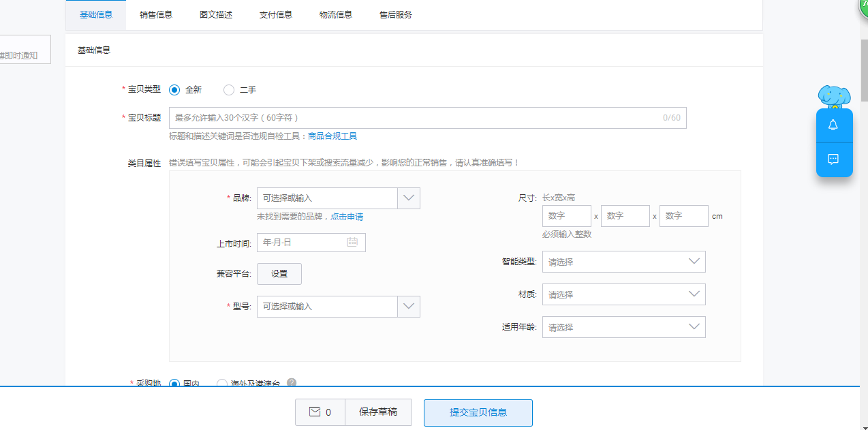Click the elephant mascot icon
The width and height of the screenshot is (868, 430).
click(834, 97)
